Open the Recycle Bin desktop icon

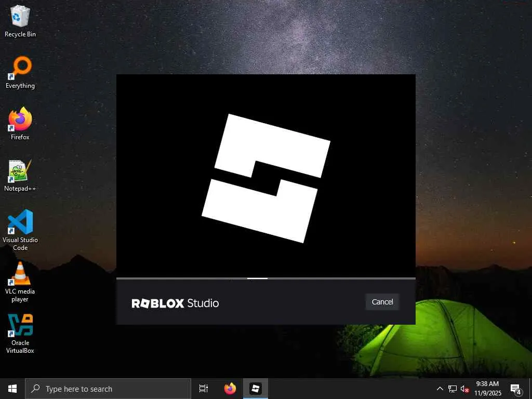coord(20,21)
